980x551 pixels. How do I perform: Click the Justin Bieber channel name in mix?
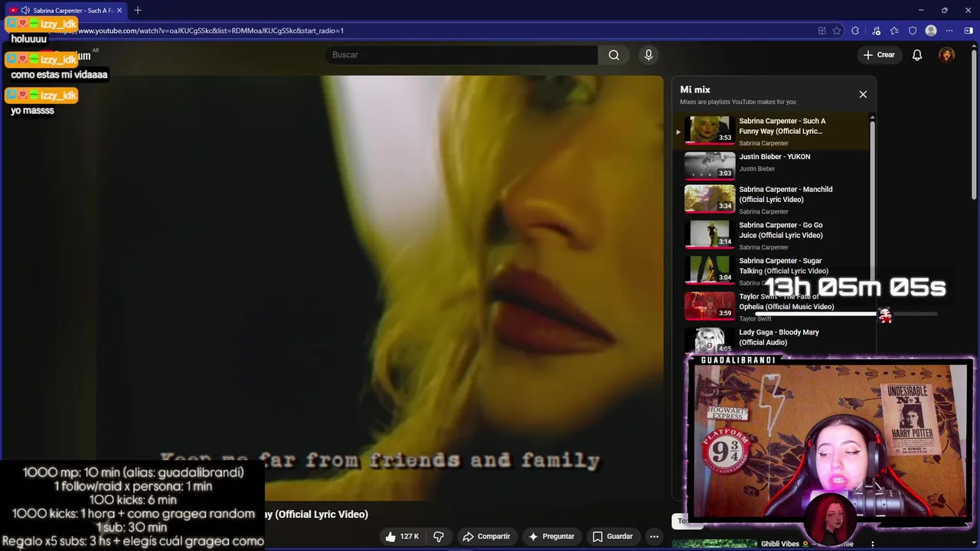click(756, 169)
